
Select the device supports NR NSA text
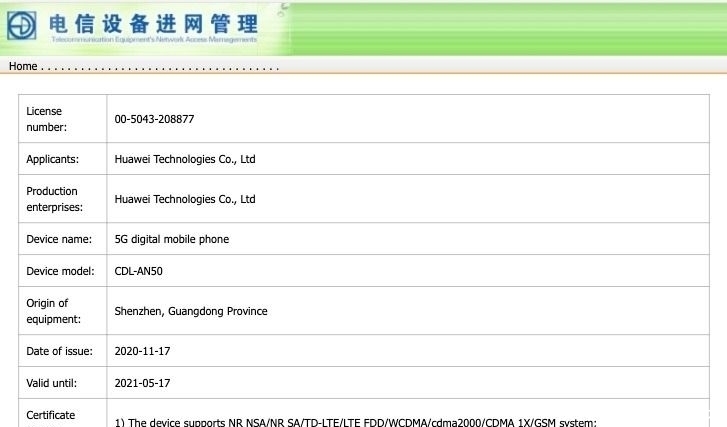tap(356, 422)
